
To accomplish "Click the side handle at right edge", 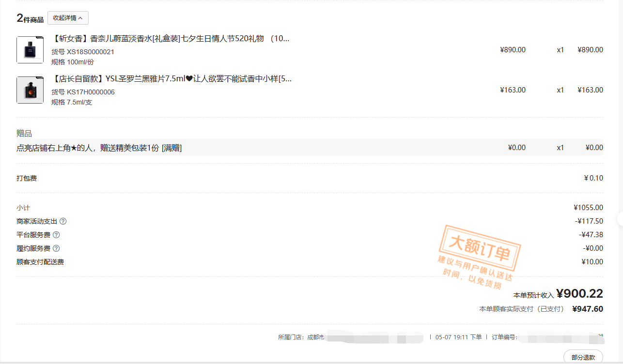I will [620, 219].
